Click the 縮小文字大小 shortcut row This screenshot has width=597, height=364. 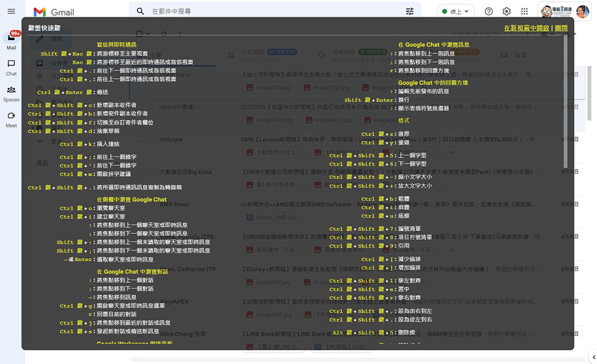381,177
